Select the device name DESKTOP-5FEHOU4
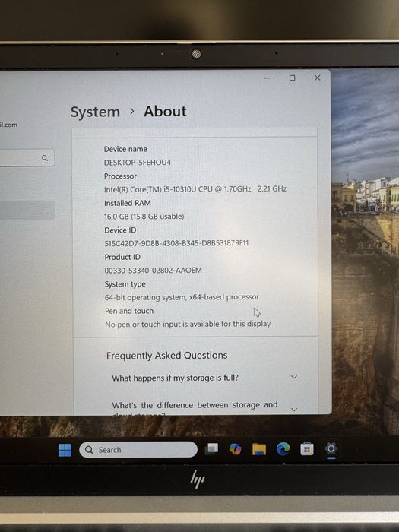The image size is (399, 532). (138, 163)
